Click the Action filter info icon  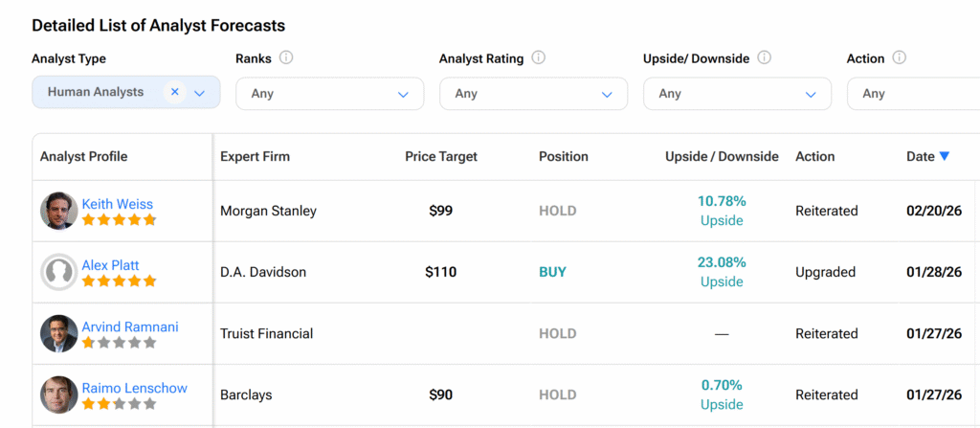[899, 57]
